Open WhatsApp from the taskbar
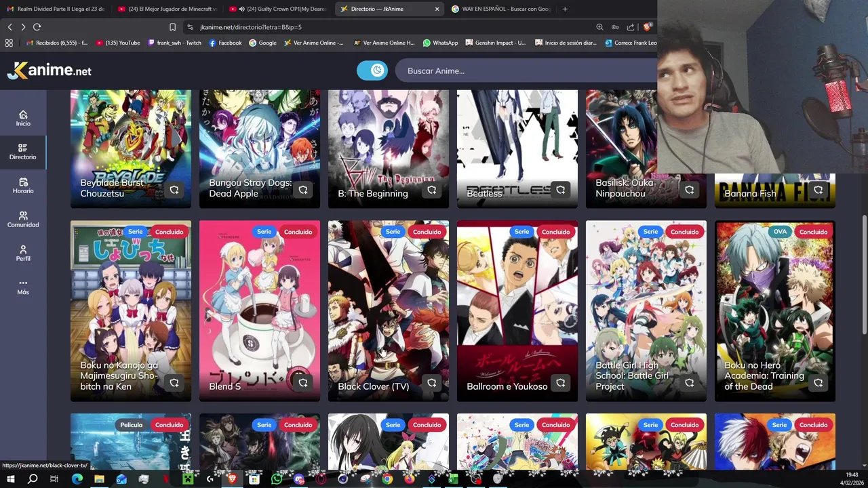 tap(276, 479)
